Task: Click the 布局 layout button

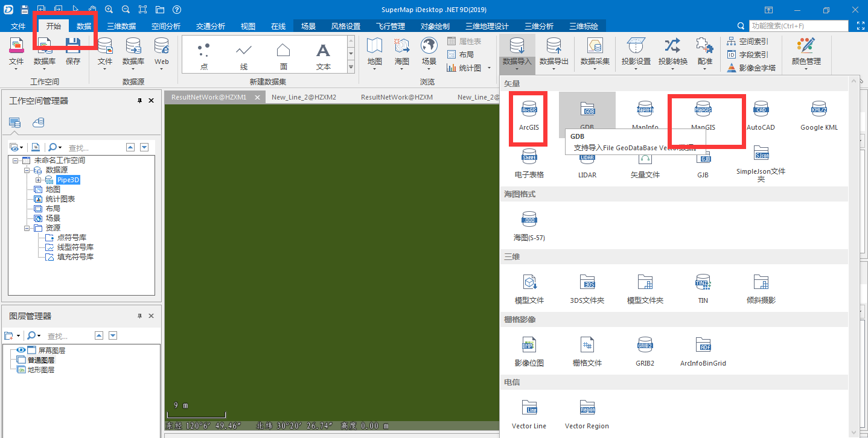Action: click(x=461, y=54)
